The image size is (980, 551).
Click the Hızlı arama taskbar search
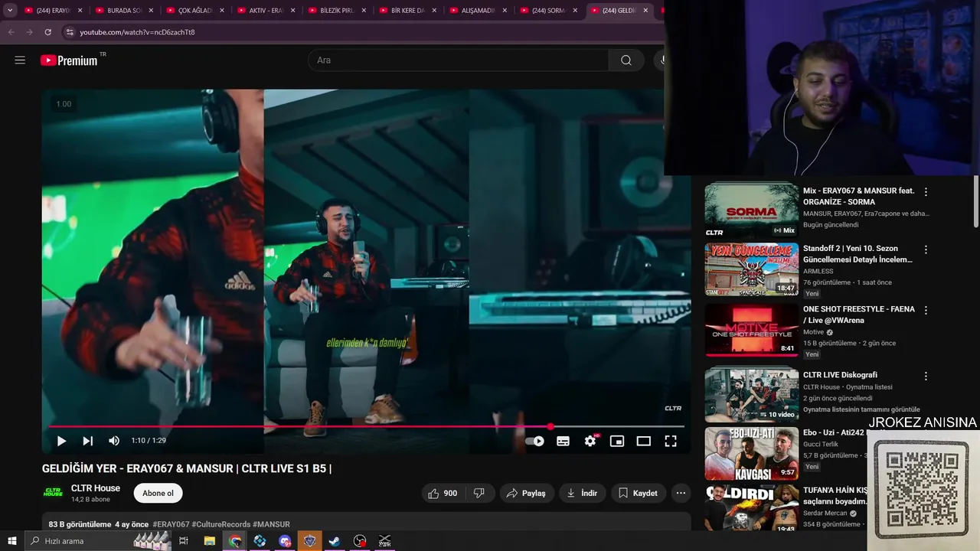(100, 541)
